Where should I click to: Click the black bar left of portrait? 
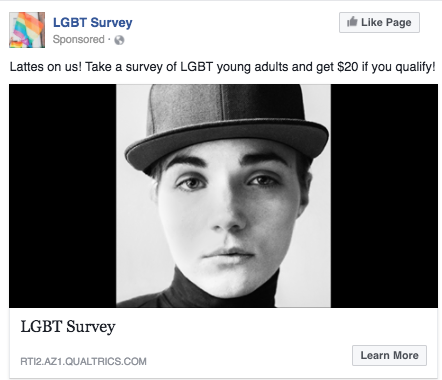point(63,196)
